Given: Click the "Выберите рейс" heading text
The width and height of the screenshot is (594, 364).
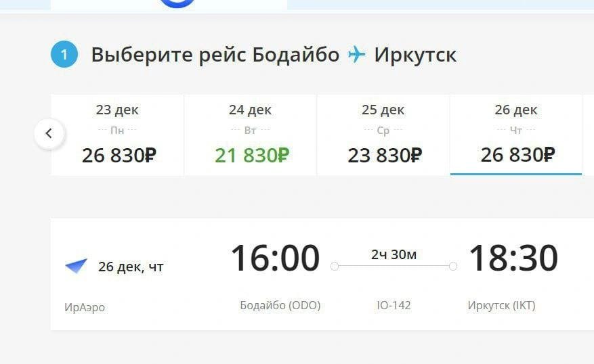Looking at the screenshot, I should point(168,55).
